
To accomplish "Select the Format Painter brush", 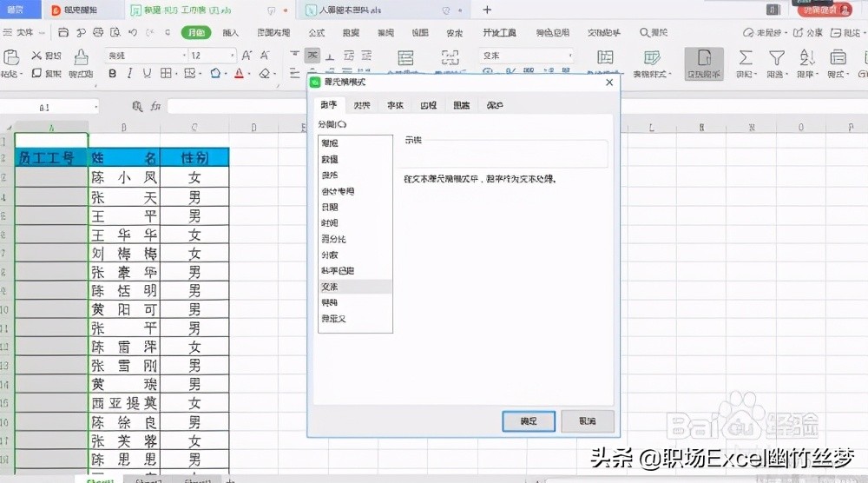I will pyautogui.click(x=81, y=56).
